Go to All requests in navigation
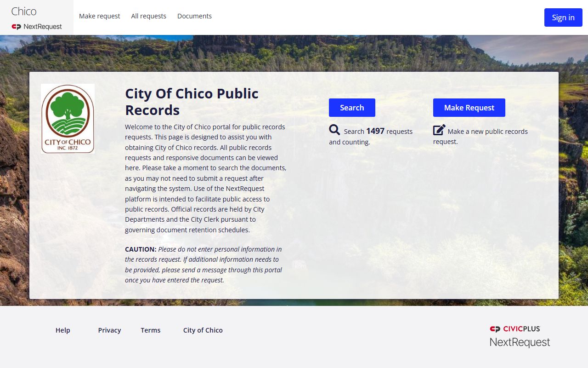Screen dimensions: 588x368 pyautogui.click(x=149, y=16)
